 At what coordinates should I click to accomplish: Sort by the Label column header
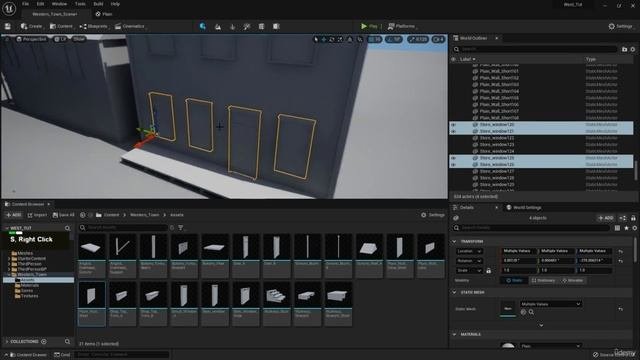468,59
